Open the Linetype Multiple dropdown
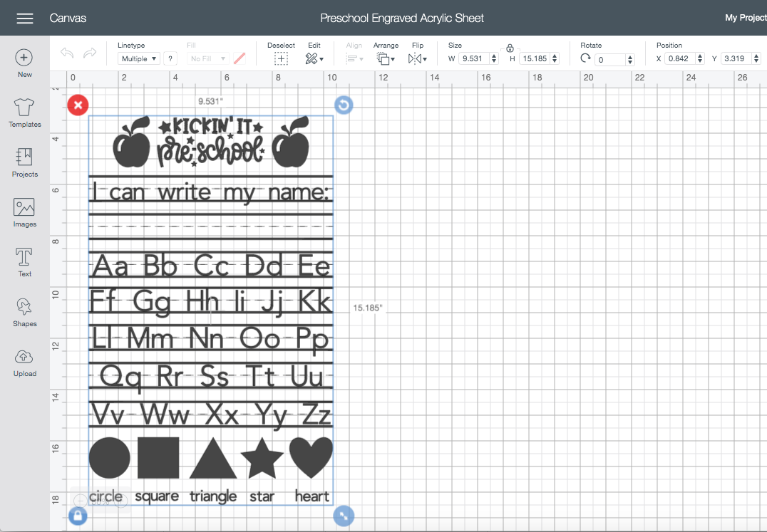 coord(138,58)
